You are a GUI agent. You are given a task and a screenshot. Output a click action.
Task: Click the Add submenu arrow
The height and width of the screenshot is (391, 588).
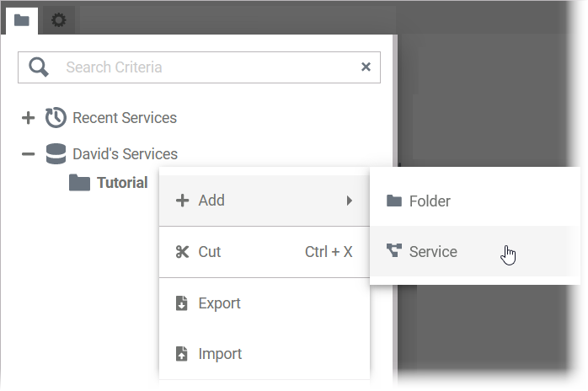point(349,201)
